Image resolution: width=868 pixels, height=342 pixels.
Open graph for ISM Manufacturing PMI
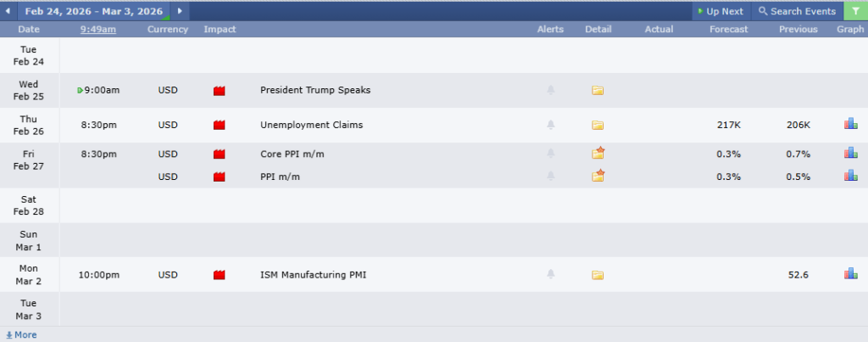point(850,274)
